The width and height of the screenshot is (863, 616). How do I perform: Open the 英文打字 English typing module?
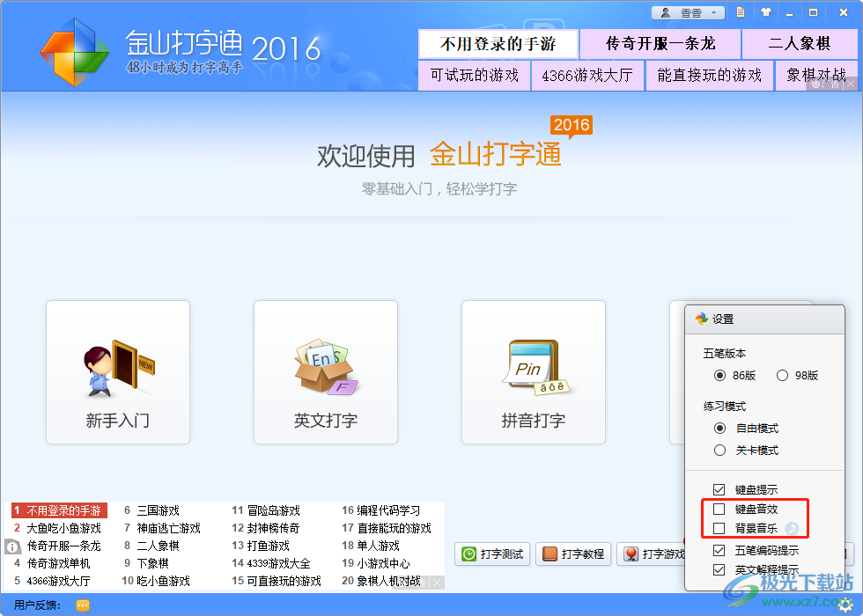pyautogui.click(x=326, y=371)
